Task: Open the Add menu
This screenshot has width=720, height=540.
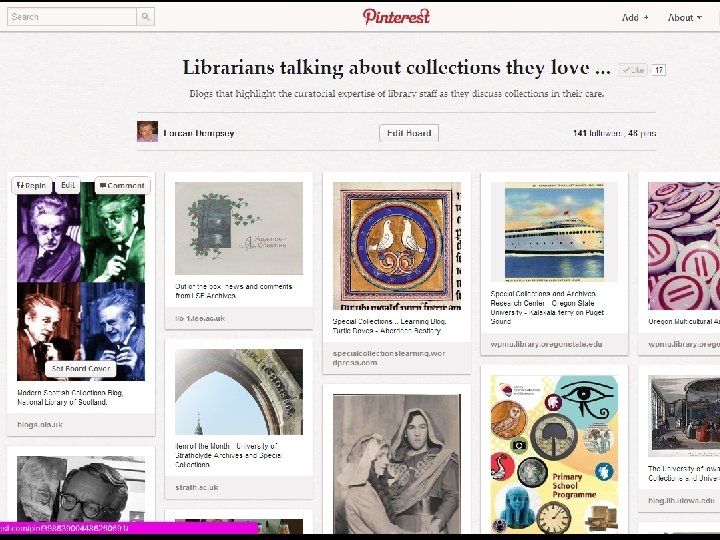Action: point(635,17)
